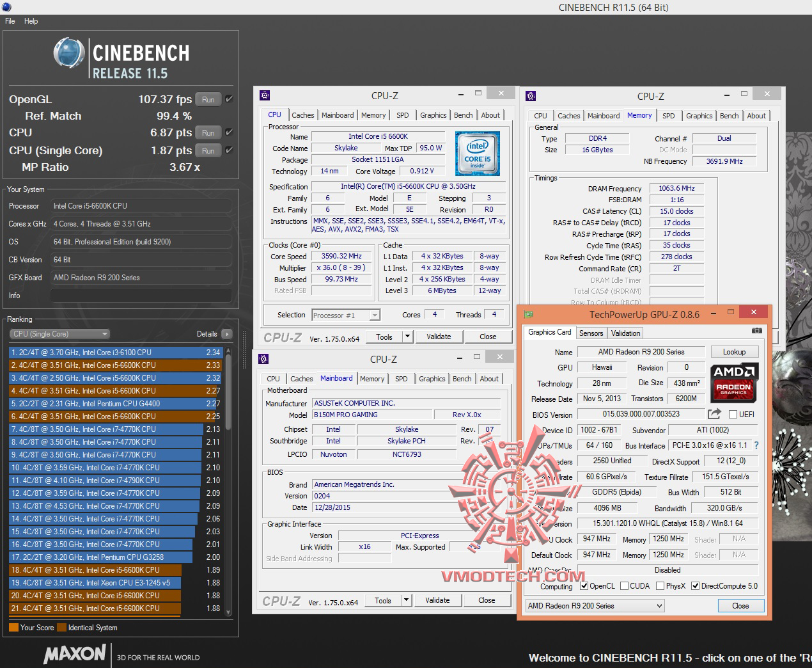Switch to Validation tab in GPU-Z
The height and width of the screenshot is (668, 812).
click(625, 333)
